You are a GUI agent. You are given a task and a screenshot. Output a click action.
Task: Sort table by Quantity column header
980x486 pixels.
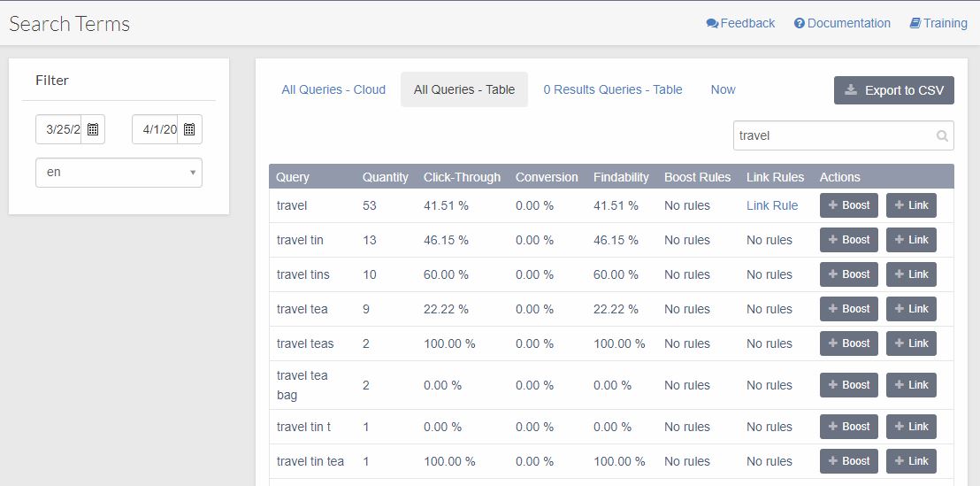[385, 177]
